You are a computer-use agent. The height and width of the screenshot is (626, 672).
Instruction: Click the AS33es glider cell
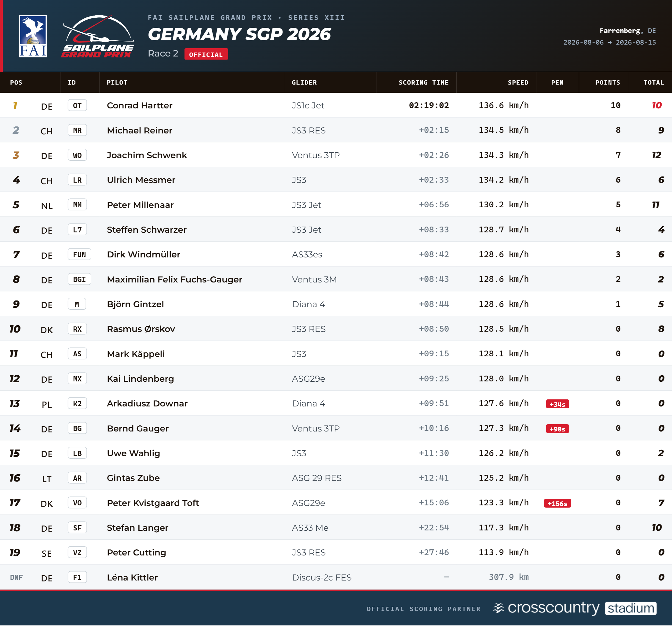pos(307,255)
